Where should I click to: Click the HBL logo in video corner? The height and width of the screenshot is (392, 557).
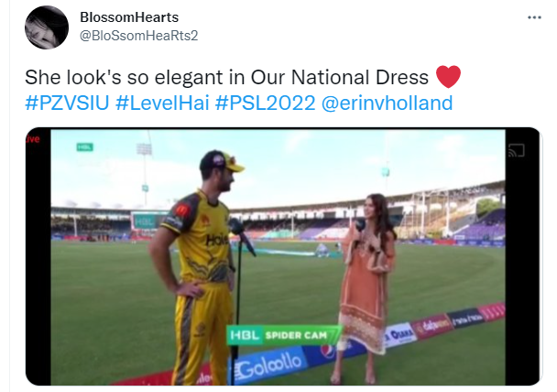tap(85, 147)
